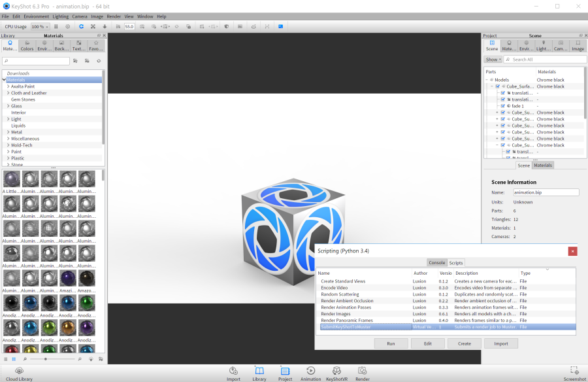Click refresh icon beside library search
Viewport: 588px width, 382px height.
click(x=99, y=61)
